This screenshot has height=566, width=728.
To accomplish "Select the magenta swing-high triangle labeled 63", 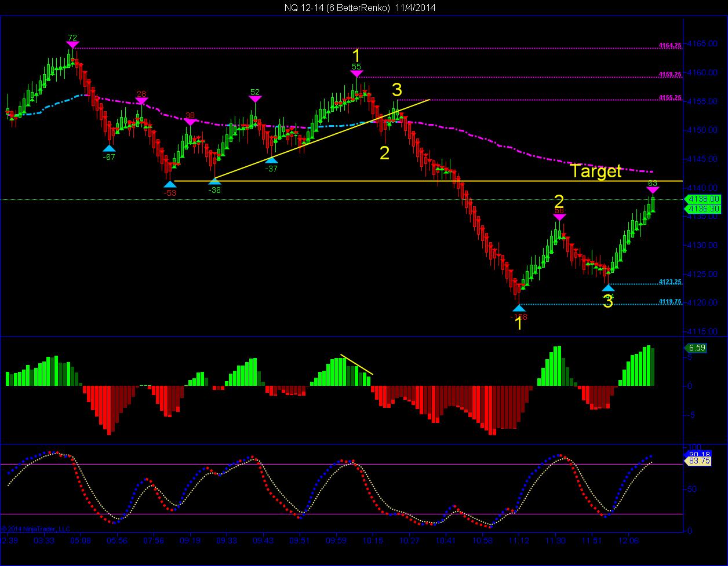I will [x=653, y=191].
